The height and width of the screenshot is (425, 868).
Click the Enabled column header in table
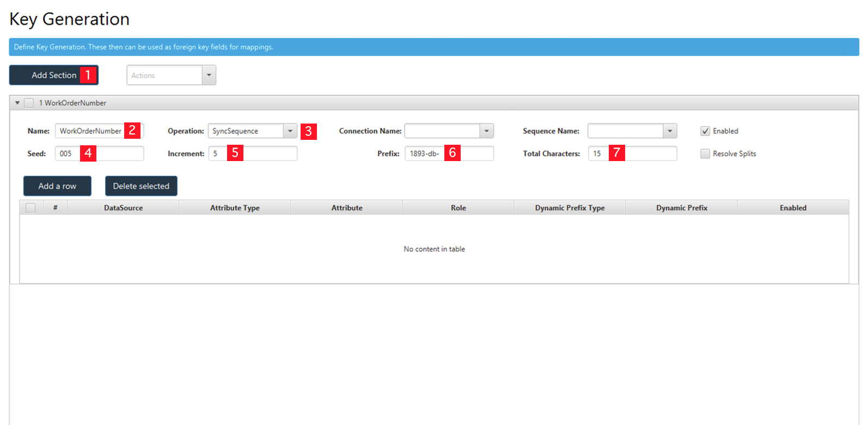pyautogui.click(x=793, y=208)
